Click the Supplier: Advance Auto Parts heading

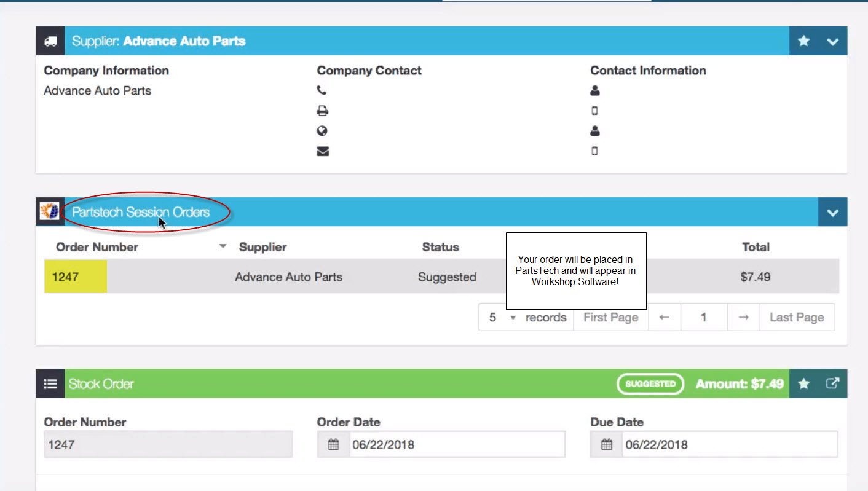[159, 41]
